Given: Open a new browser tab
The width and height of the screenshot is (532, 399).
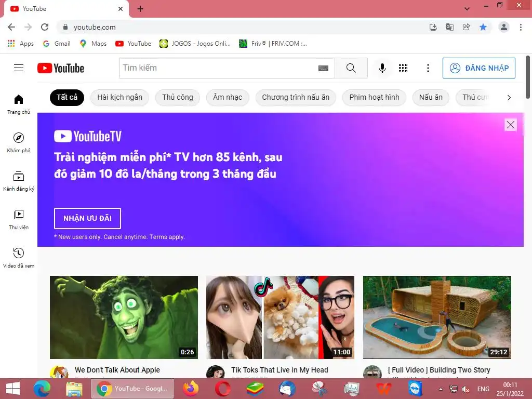Looking at the screenshot, I should [140, 9].
